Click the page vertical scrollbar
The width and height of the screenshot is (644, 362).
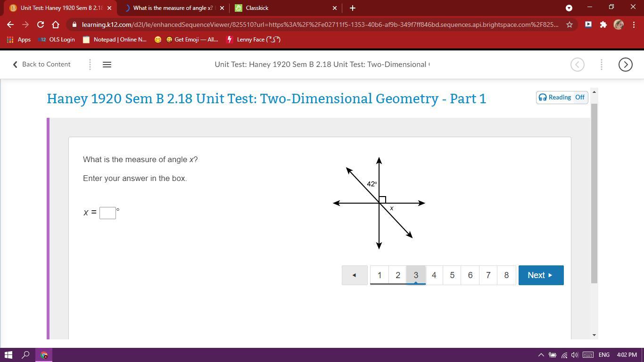pos(594,193)
